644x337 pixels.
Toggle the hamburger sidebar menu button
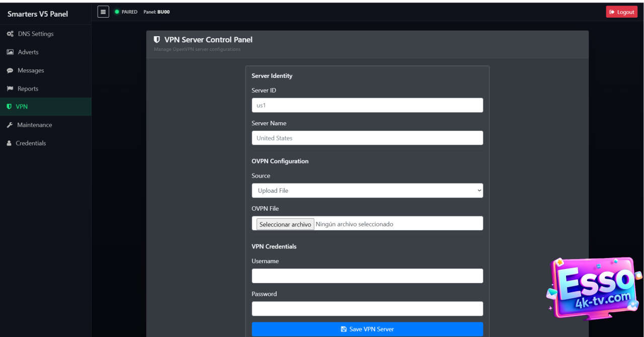point(103,12)
